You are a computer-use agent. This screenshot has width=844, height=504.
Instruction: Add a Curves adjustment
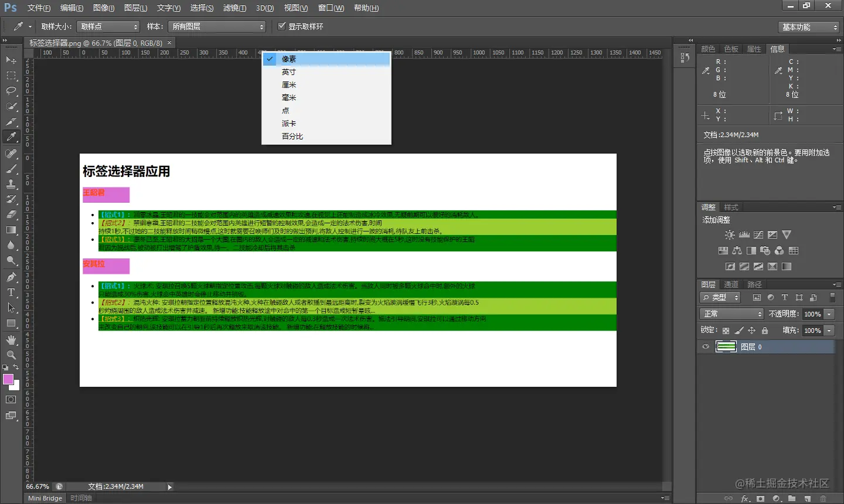click(758, 234)
